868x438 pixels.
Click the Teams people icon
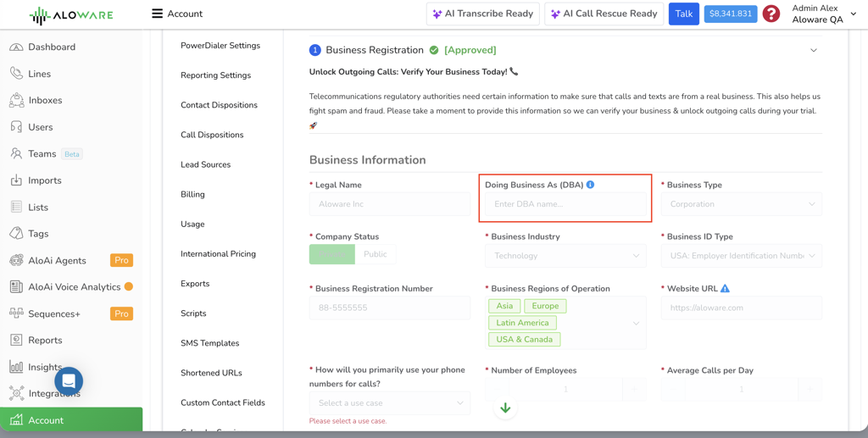click(17, 153)
